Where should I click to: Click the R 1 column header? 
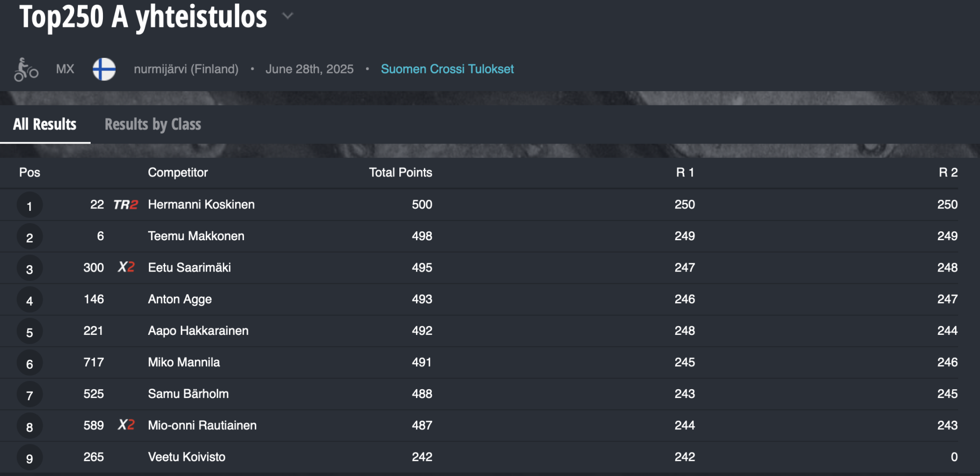[685, 173]
